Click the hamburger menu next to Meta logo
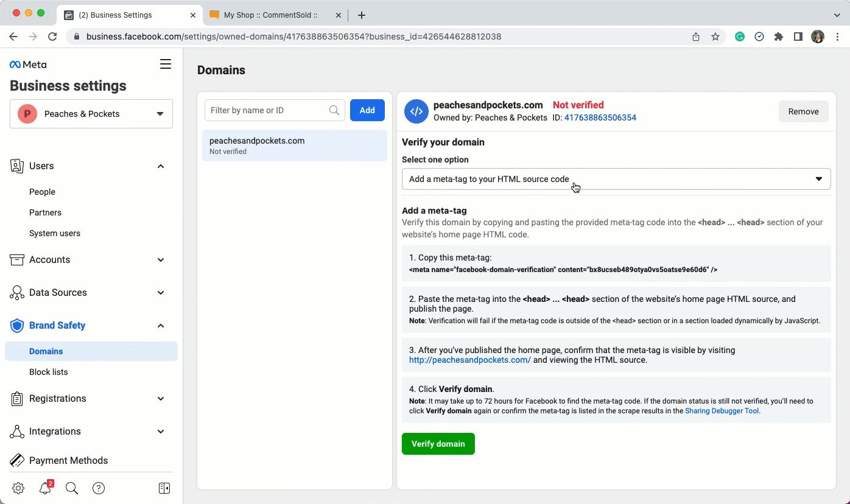850x504 pixels. click(165, 65)
